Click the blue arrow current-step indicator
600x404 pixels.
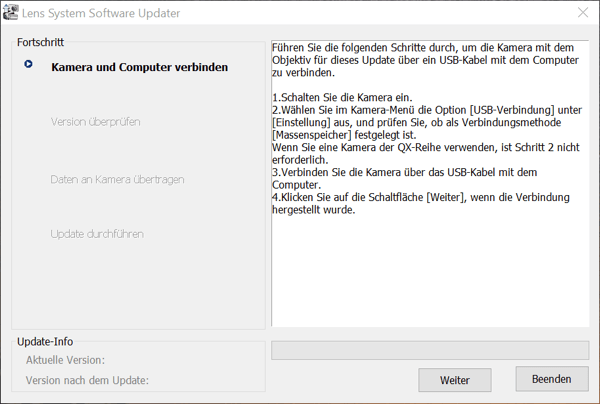click(x=29, y=66)
